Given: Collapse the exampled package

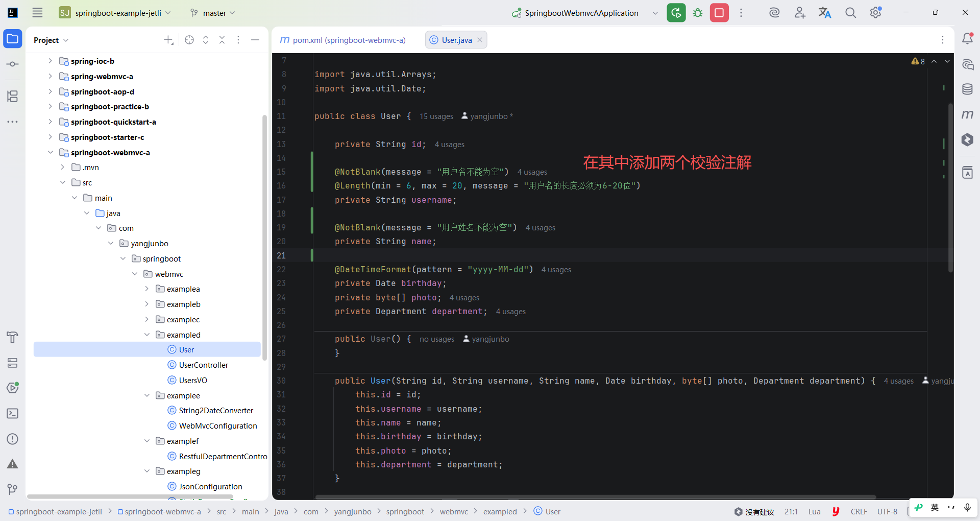Looking at the screenshot, I should [147, 335].
